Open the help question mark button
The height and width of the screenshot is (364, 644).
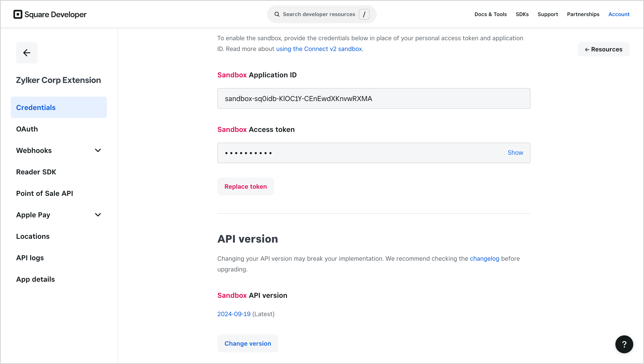[x=624, y=344]
